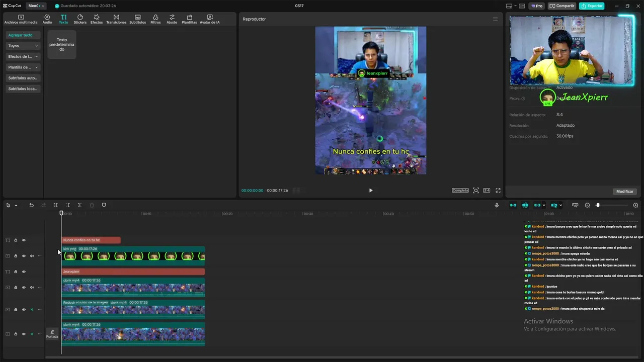
Task: Toggle the auto snapping icon
Action: 525,205
